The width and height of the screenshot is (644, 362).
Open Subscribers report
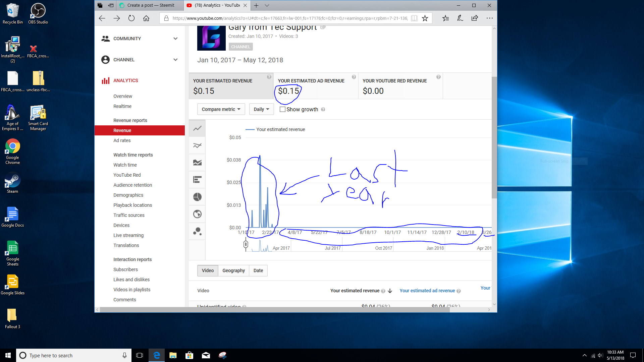125,269
